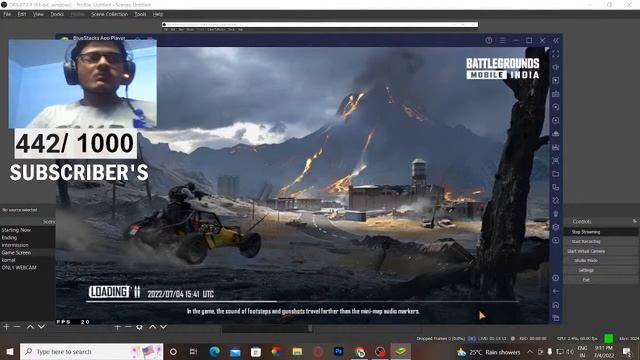This screenshot has width=640, height=360.
Task: Open BlueStacks game controls keyboard icon
Action: (x=556, y=94)
